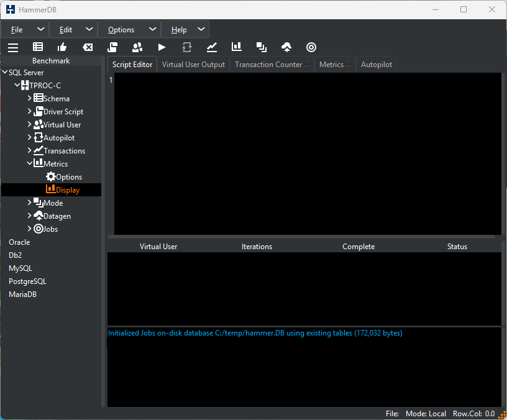This screenshot has height=420, width=507.
Task: Expand the Schema tree node
Action: point(29,98)
